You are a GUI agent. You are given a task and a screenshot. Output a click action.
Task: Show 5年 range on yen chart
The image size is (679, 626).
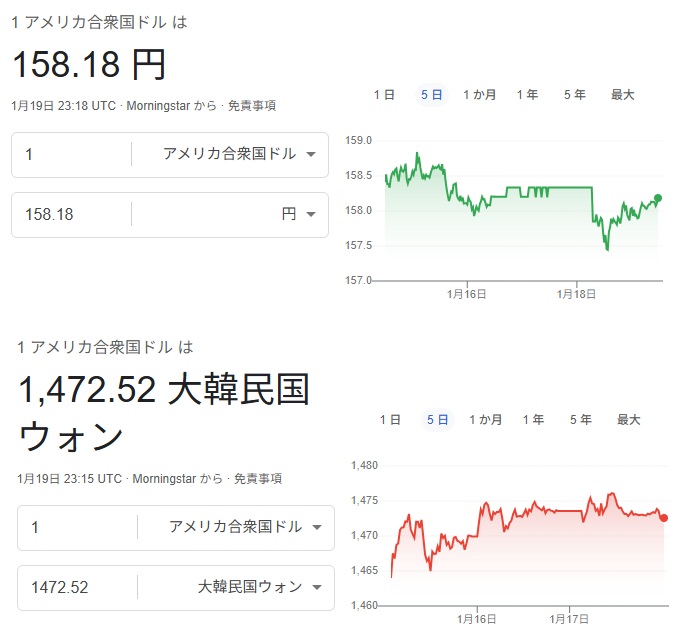[574, 95]
